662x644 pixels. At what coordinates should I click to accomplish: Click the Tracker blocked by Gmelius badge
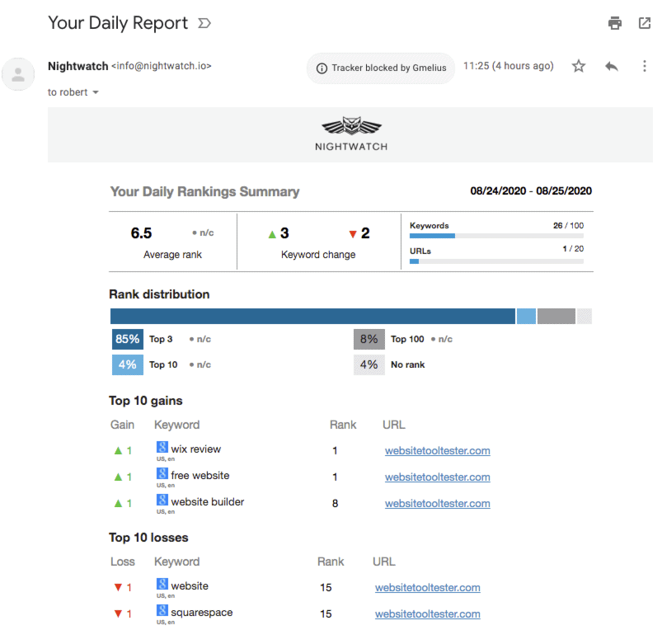tap(381, 68)
